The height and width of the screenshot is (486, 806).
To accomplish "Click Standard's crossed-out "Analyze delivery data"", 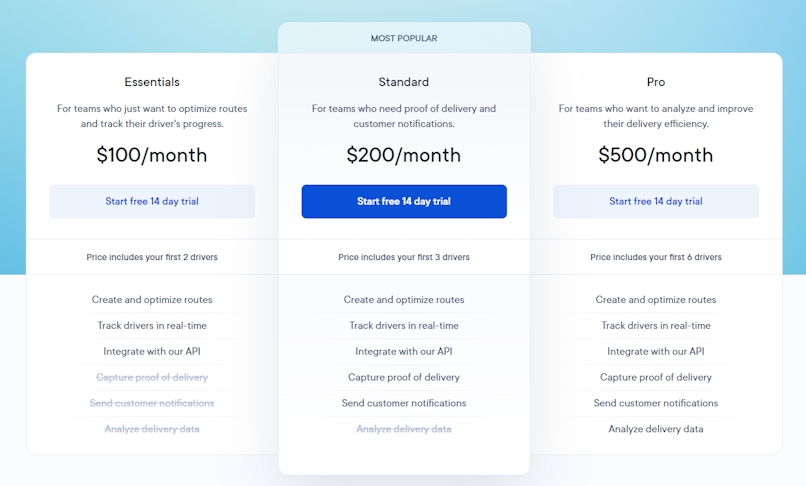I will (x=404, y=429).
